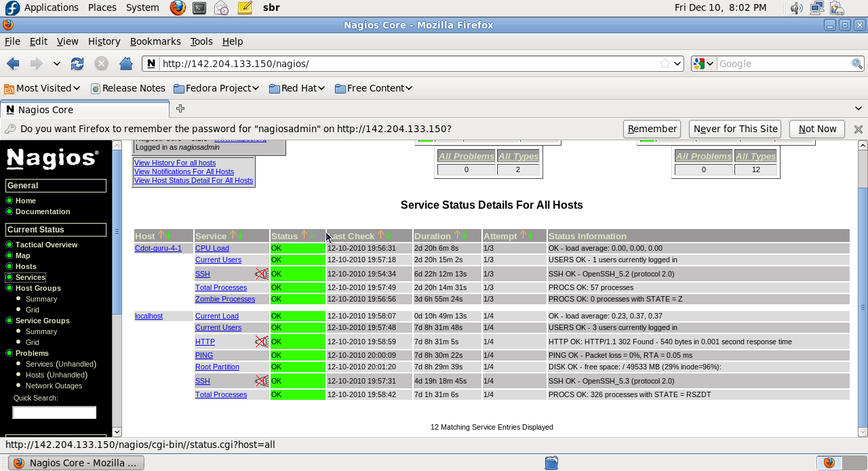Open the list all tabs dropdown
This screenshot has width=868, height=471.
pos(859,108)
